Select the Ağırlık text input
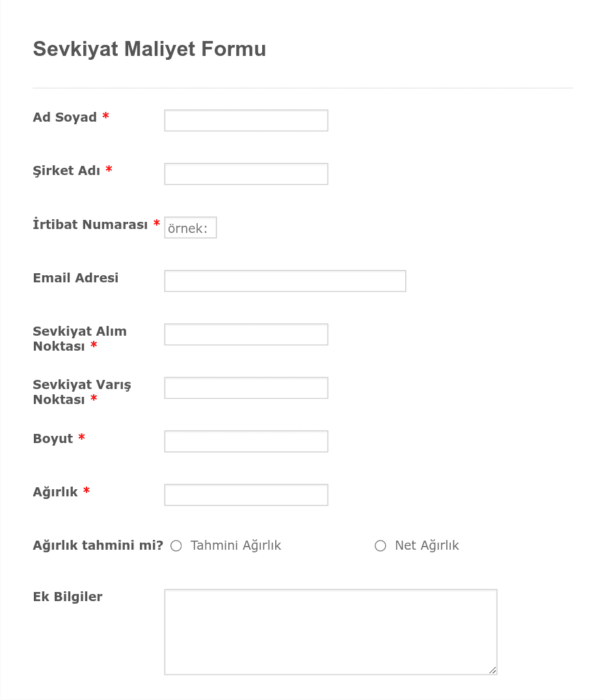This screenshot has height=700, width=605. pos(246,495)
